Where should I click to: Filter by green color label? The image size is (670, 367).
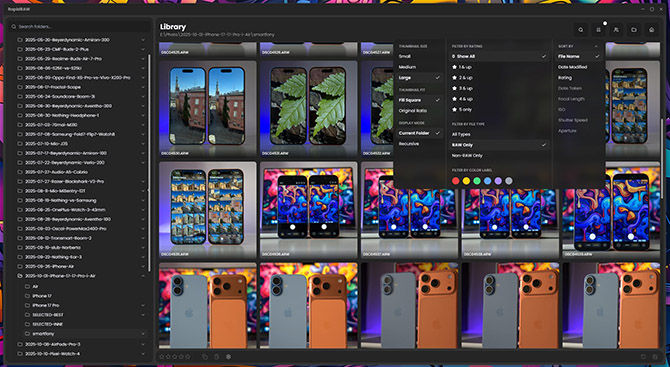477,181
